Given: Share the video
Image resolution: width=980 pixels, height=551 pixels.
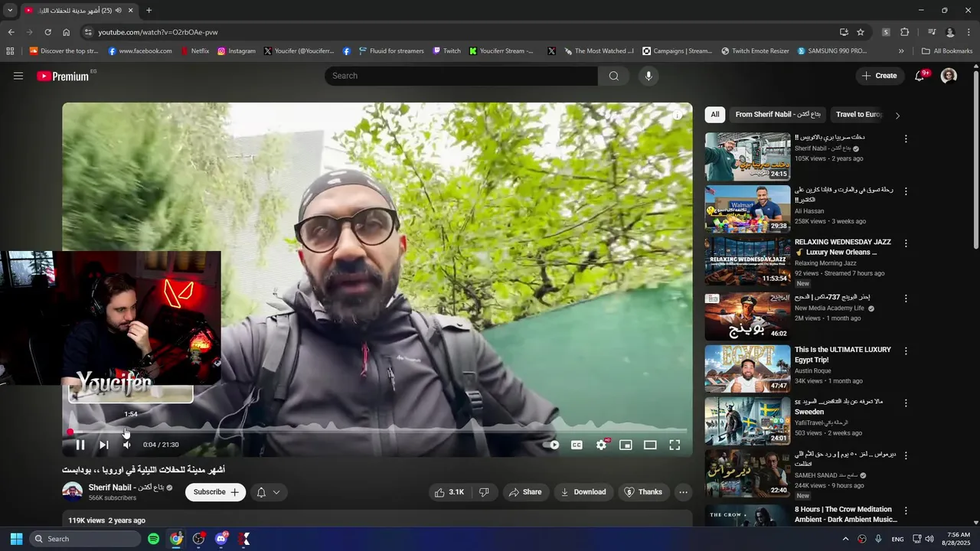Looking at the screenshot, I should (524, 492).
